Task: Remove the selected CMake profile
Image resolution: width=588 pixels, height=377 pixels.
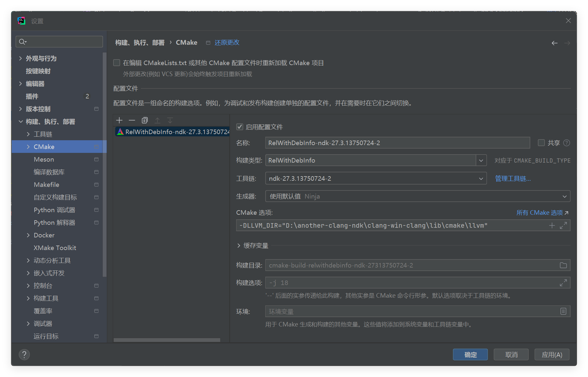Action: pyautogui.click(x=132, y=120)
